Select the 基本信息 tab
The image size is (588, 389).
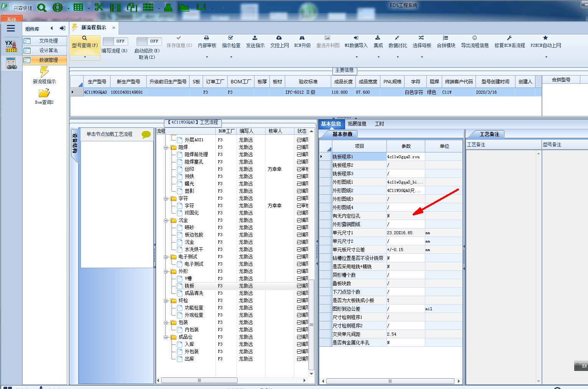(x=331, y=124)
